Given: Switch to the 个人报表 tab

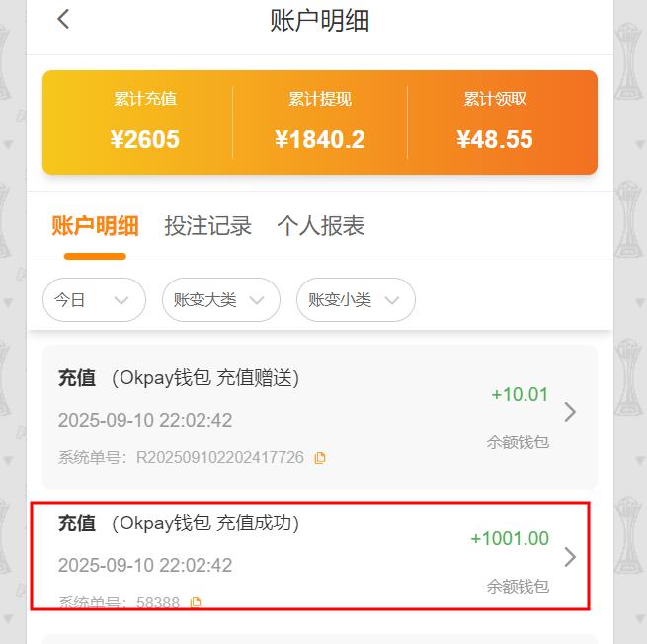Looking at the screenshot, I should click(x=321, y=226).
